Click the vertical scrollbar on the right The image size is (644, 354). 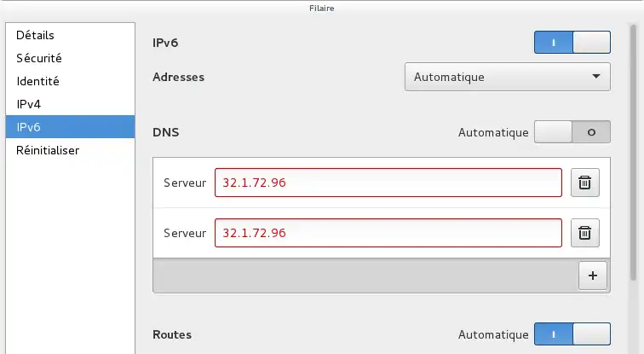pyautogui.click(x=633, y=152)
